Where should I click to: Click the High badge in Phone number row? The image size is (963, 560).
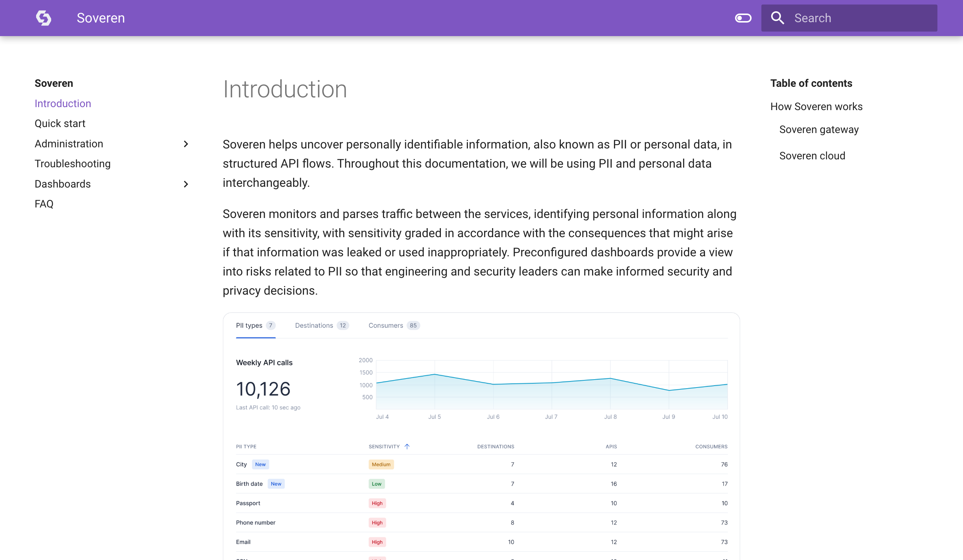pos(377,522)
